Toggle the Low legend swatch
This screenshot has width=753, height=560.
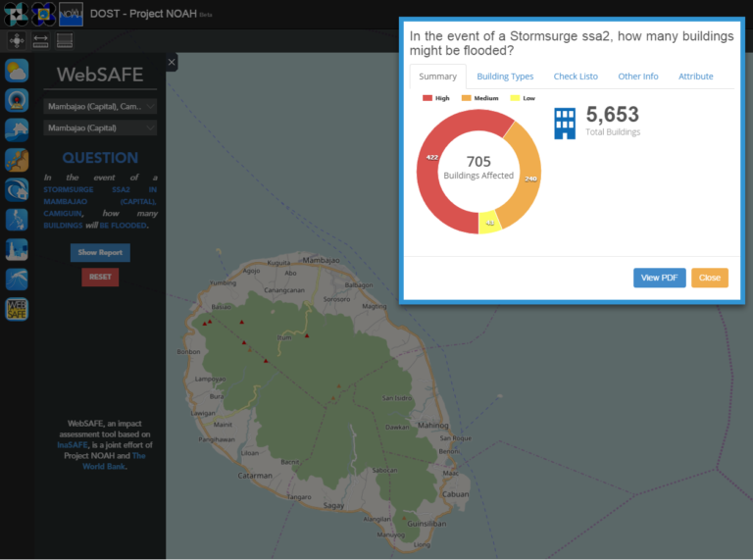coord(515,98)
